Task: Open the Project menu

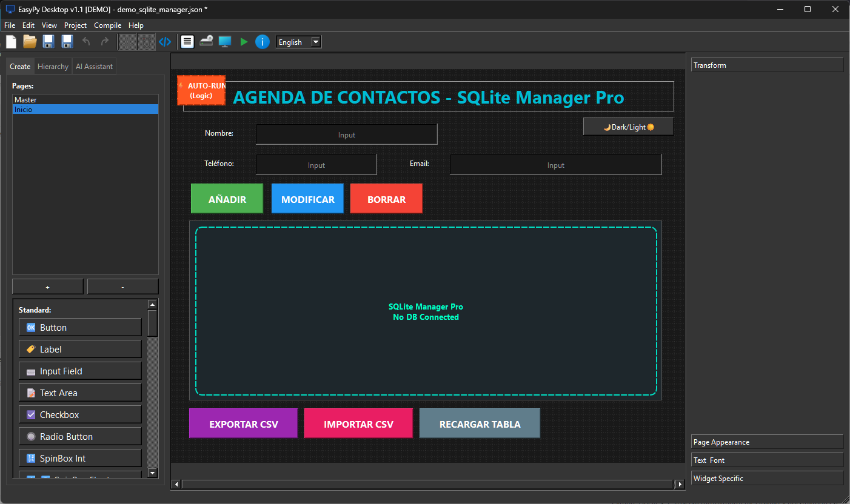Action: click(x=75, y=25)
